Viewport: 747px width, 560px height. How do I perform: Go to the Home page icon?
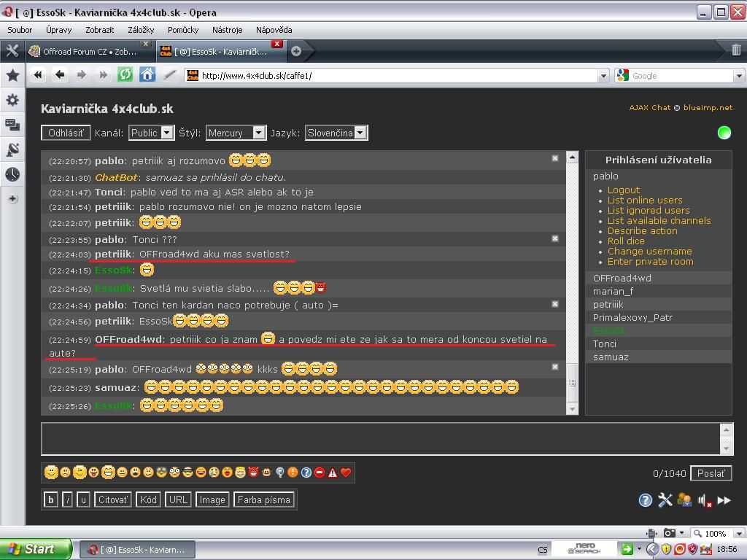(x=147, y=75)
